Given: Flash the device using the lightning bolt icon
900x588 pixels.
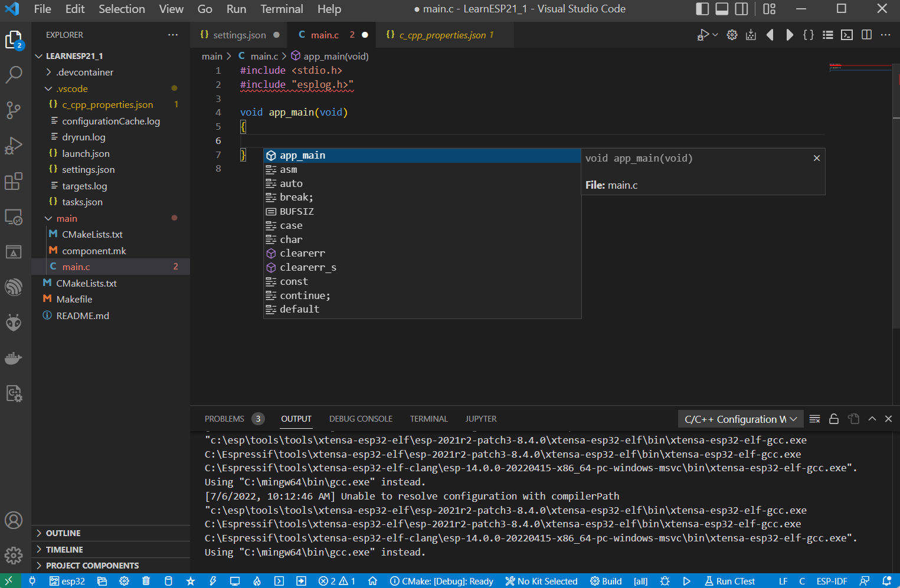Looking at the screenshot, I should tap(213, 581).
